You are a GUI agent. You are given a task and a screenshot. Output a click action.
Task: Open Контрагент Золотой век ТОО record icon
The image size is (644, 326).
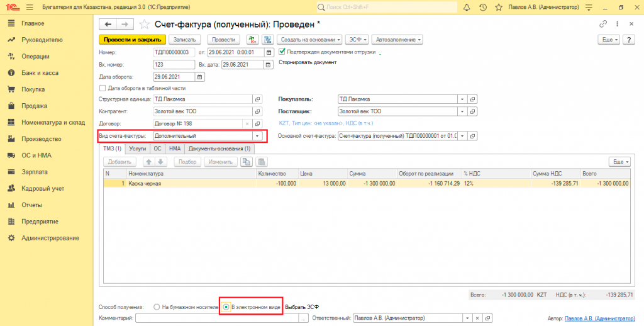257,111
